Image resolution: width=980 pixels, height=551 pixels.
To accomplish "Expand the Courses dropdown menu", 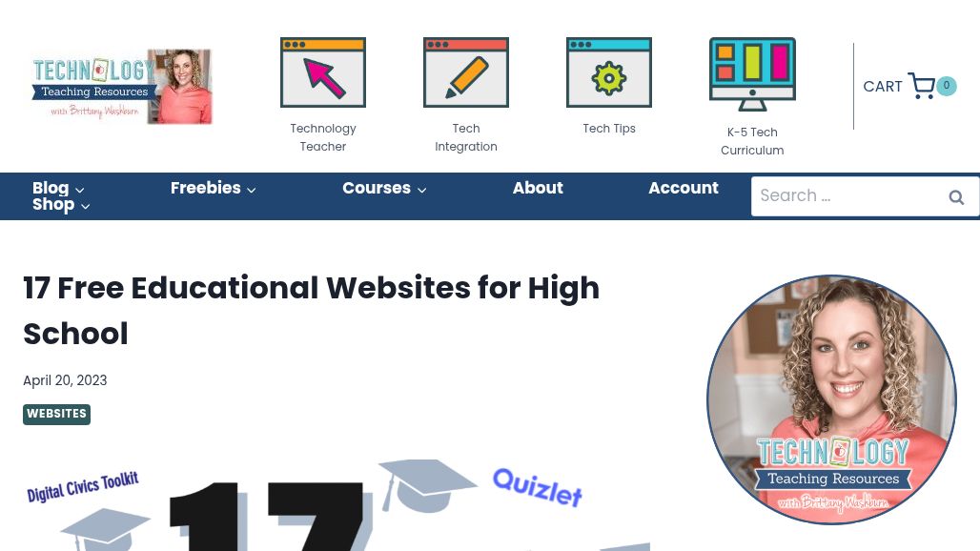I will [384, 188].
